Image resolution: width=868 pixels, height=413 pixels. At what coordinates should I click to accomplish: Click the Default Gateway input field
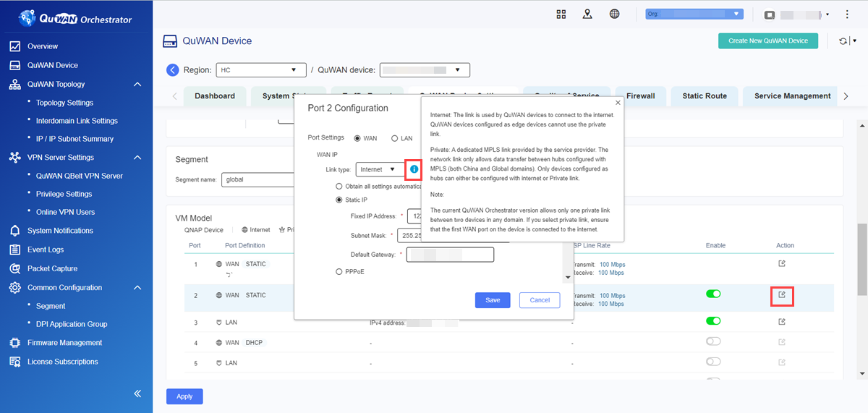click(450, 255)
